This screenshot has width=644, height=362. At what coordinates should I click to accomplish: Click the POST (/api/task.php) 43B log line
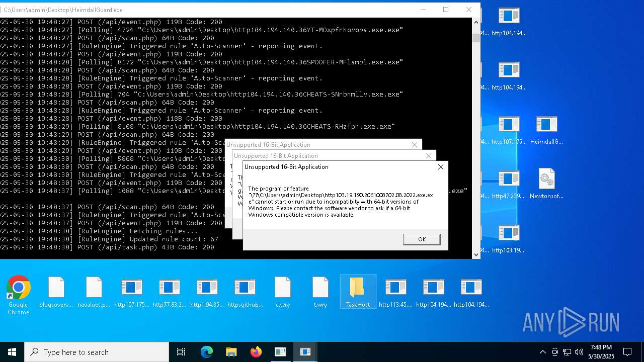pyautogui.click(x=107, y=247)
